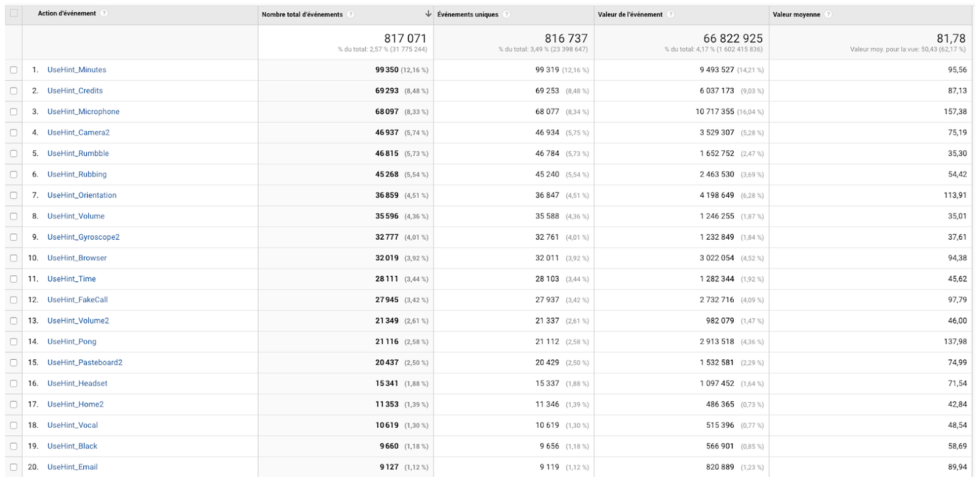Viewport: 980px width, 483px height.
Task: Open the UseHint_FakeCall event link
Action: click(x=78, y=300)
